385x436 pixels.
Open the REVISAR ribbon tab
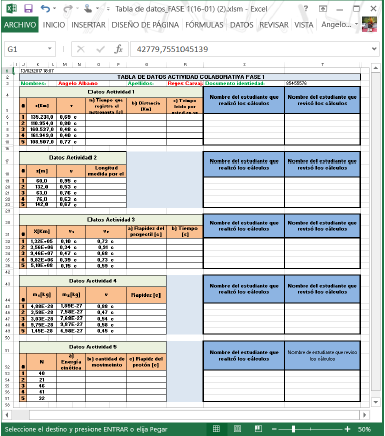tap(274, 25)
